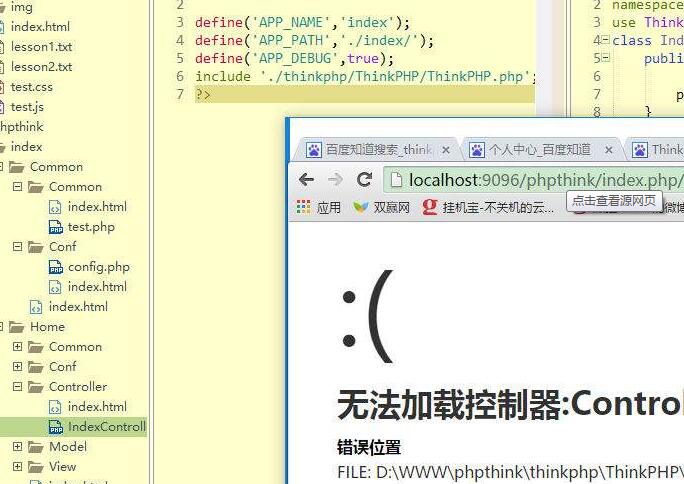684x484 pixels.
Task: Click index.html icon under Common/Common
Action: 55,207
